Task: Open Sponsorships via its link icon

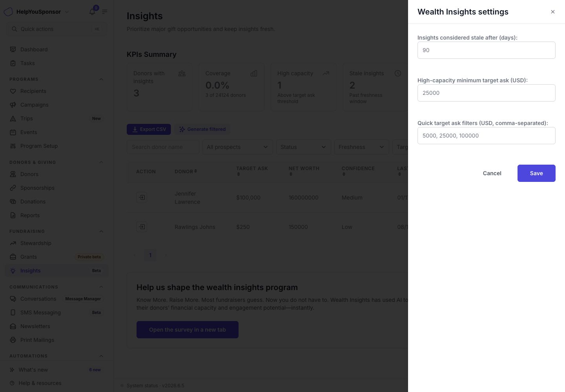Action: (x=13, y=188)
